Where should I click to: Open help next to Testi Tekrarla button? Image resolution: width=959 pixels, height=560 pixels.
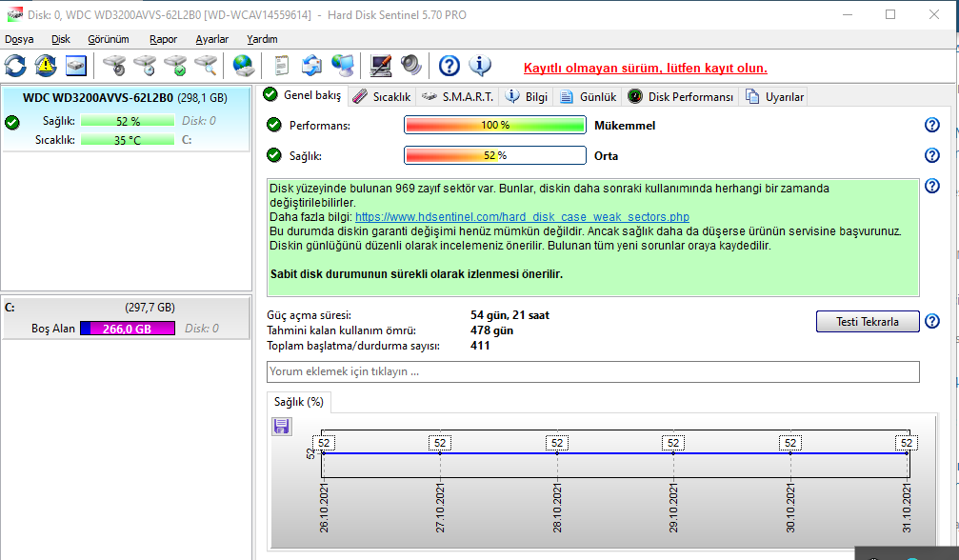pos(932,321)
